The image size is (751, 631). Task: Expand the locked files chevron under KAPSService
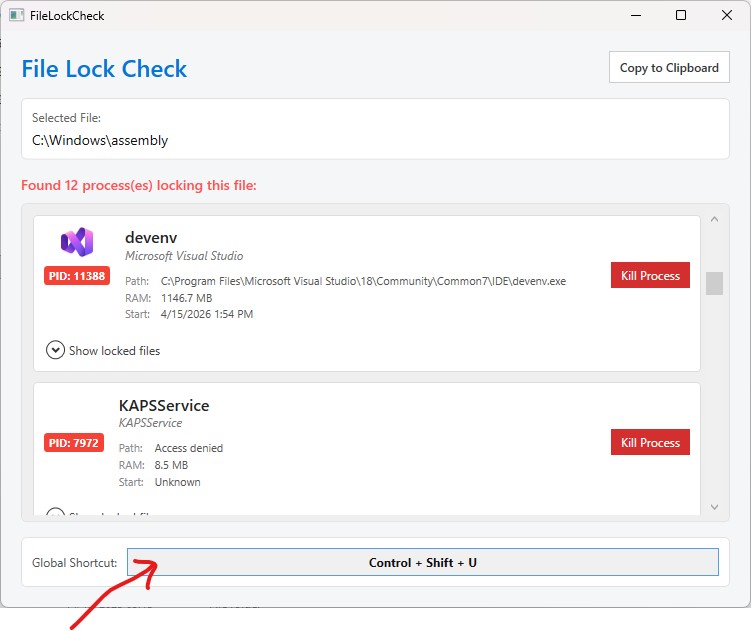pyautogui.click(x=56, y=514)
